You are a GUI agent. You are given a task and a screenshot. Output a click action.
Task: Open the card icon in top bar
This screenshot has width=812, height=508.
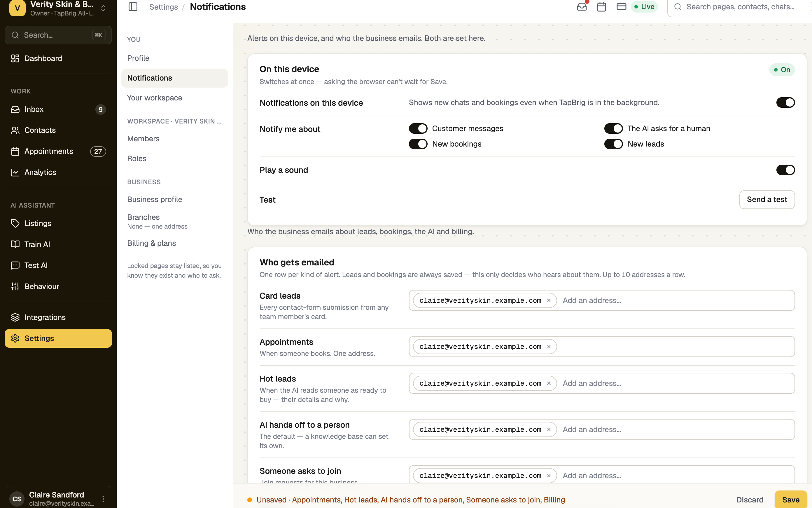tap(621, 7)
